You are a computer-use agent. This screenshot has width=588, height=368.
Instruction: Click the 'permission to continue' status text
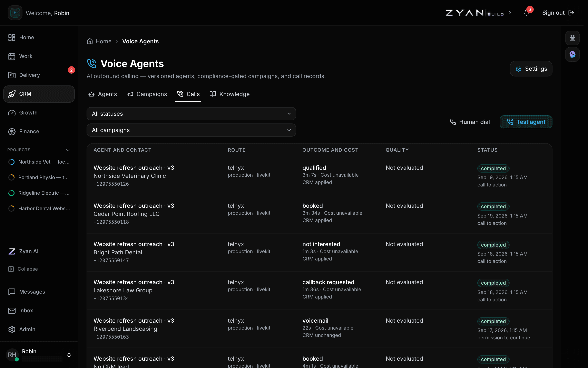(503, 338)
